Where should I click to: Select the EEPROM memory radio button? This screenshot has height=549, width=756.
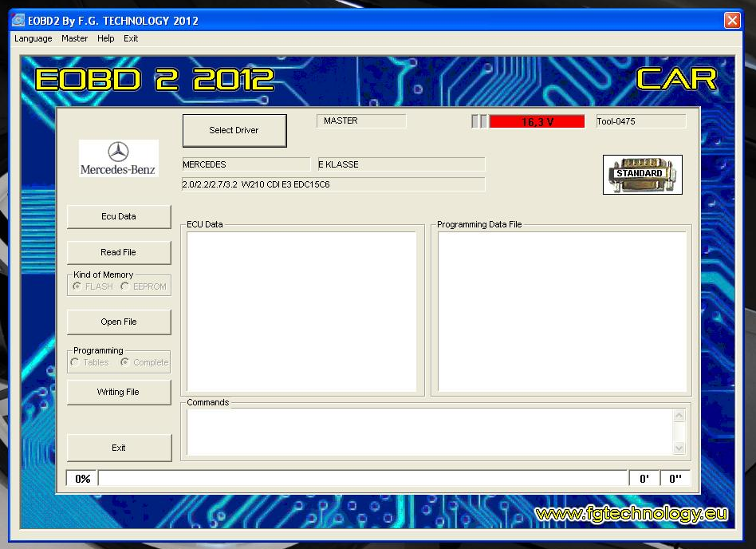(x=125, y=286)
